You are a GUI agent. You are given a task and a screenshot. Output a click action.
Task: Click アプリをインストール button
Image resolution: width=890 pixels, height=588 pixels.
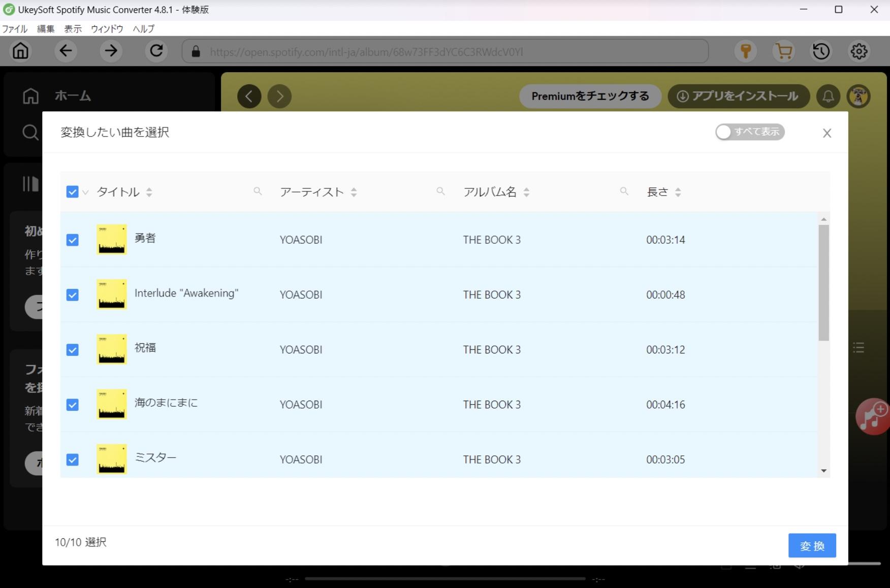738,96
